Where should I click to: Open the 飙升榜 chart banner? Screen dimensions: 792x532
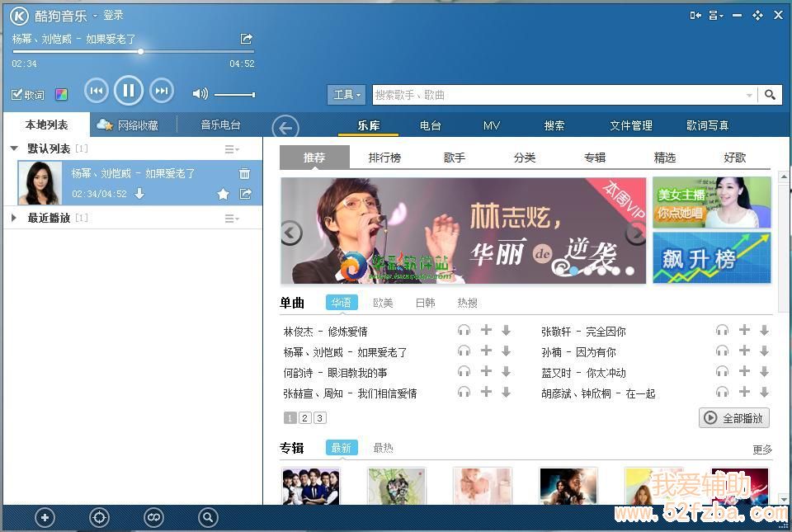click(712, 257)
